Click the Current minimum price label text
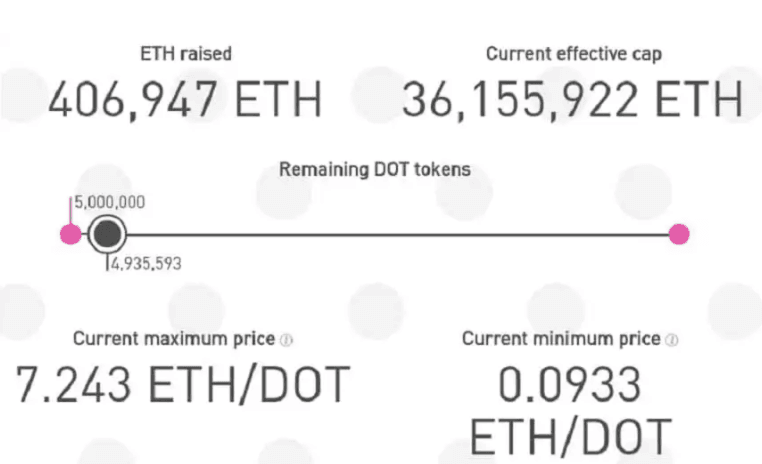The height and width of the screenshot is (464, 762). click(561, 339)
